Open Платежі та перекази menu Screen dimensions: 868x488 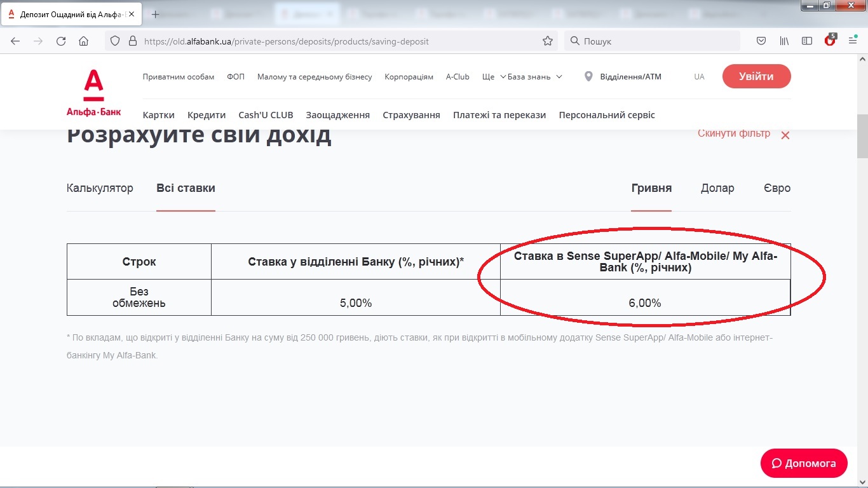[x=499, y=115]
